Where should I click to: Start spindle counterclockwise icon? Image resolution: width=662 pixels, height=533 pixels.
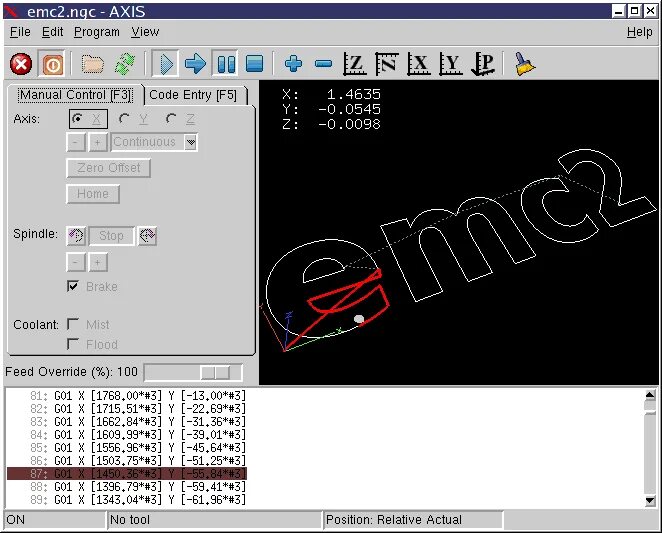point(76,236)
